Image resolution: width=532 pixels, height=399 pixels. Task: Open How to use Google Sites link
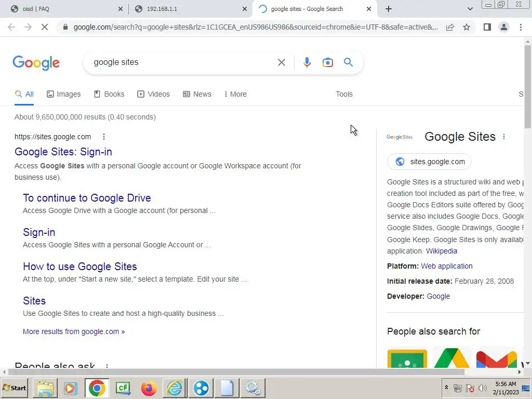(x=79, y=267)
